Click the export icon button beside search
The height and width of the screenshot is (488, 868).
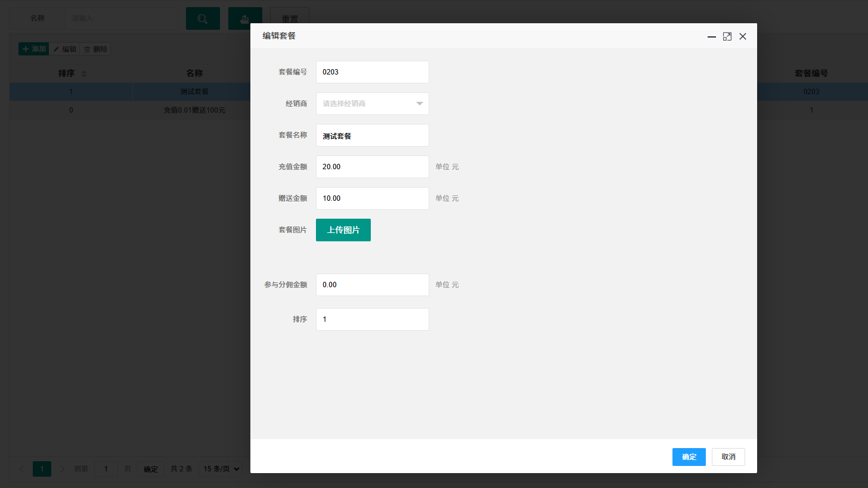pyautogui.click(x=245, y=18)
